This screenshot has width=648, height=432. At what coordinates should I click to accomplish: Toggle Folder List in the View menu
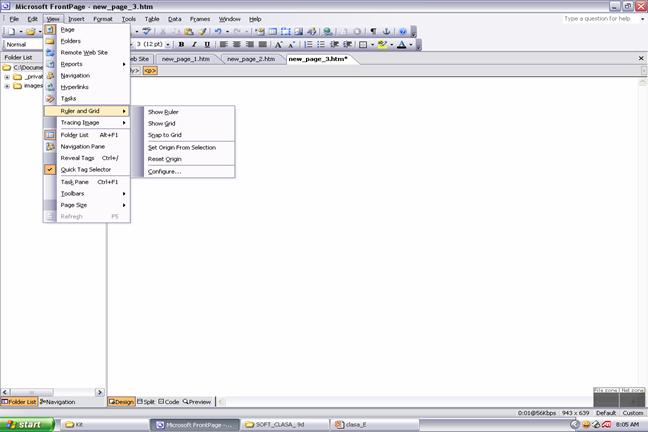(74, 134)
